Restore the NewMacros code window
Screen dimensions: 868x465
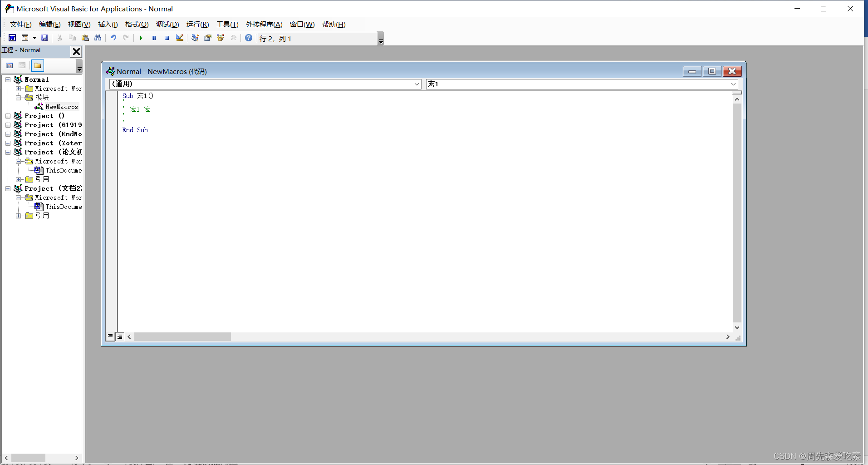(712, 71)
